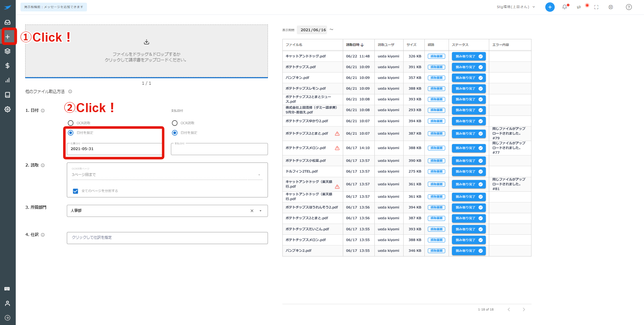Click the 仕訳 field クリックして仕訳を指定
This screenshot has width=644, height=325.
pyautogui.click(x=167, y=238)
